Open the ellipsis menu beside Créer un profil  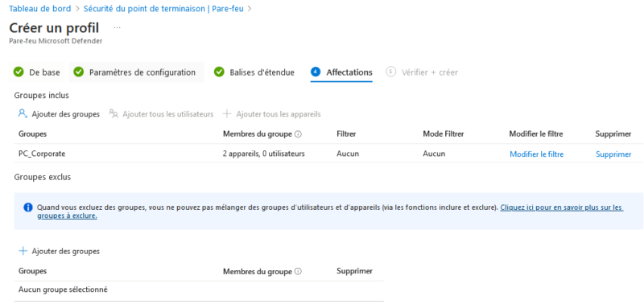coord(118,28)
